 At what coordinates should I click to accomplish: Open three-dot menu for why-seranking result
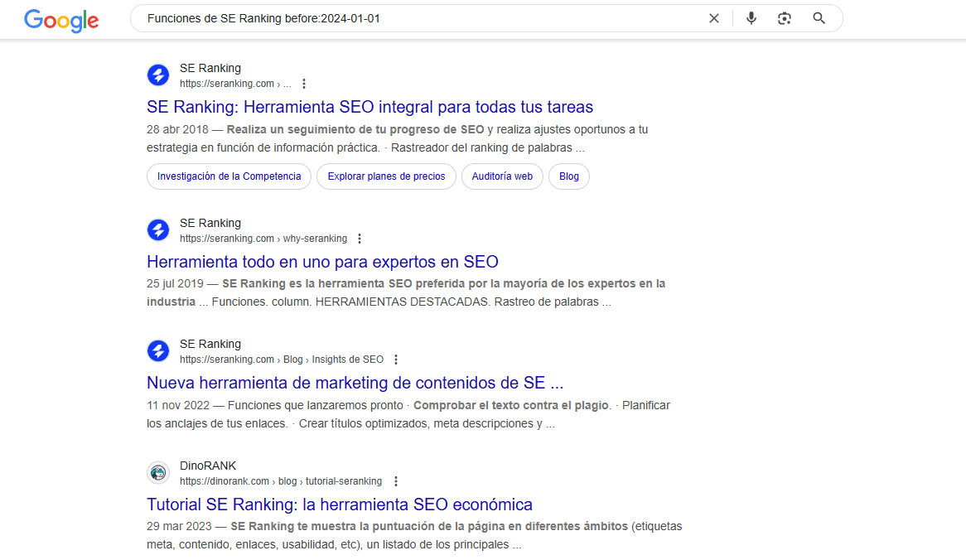coord(360,239)
